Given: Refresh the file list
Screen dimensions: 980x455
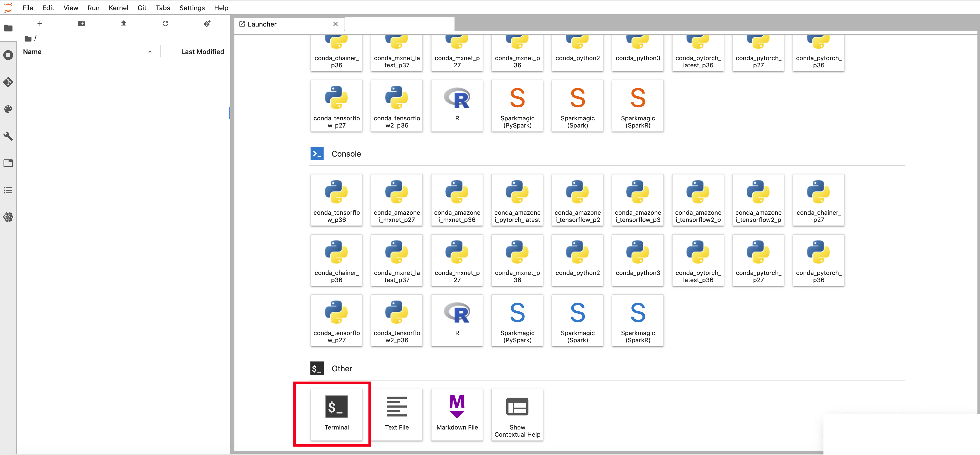Looking at the screenshot, I should coord(165,23).
